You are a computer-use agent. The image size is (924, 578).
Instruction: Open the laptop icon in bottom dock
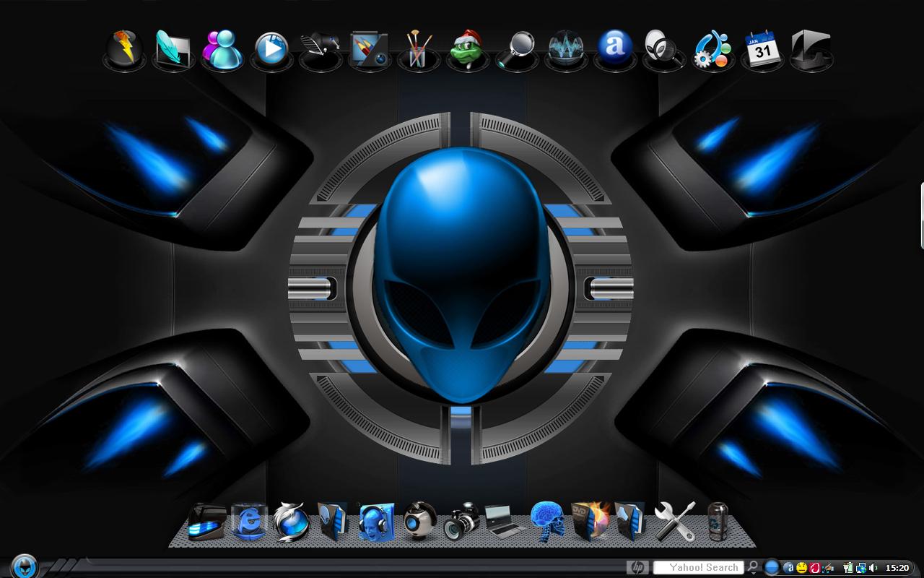tap(505, 522)
